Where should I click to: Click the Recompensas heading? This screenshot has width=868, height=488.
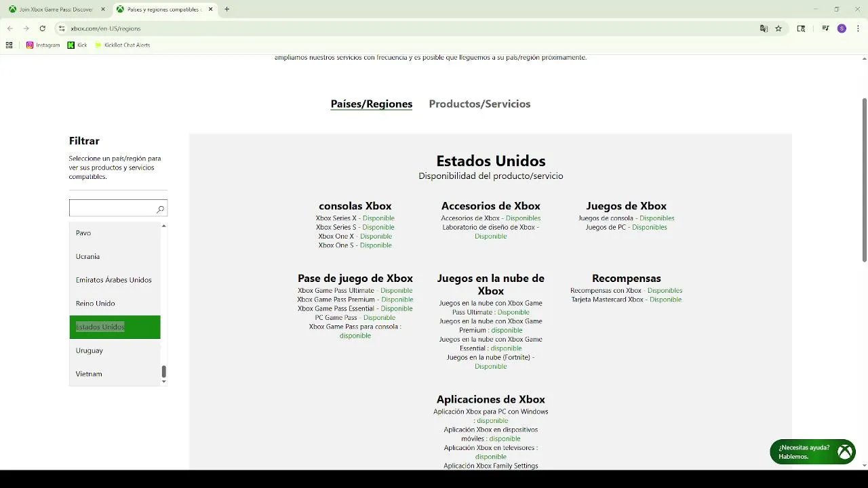point(627,279)
